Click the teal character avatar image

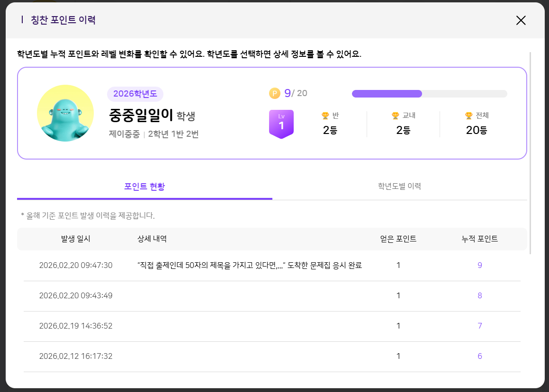(x=65, y=113)
